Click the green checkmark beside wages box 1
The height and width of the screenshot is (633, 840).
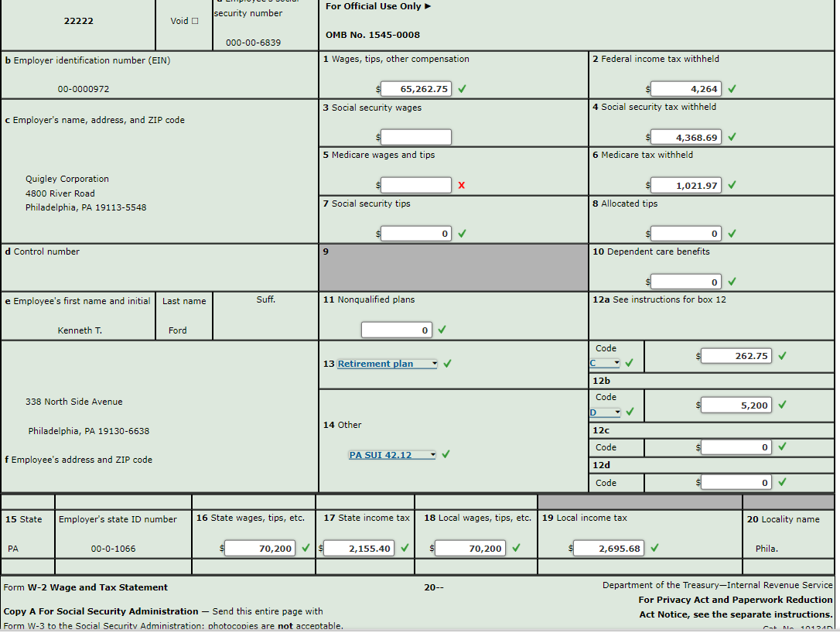point(462,88)
